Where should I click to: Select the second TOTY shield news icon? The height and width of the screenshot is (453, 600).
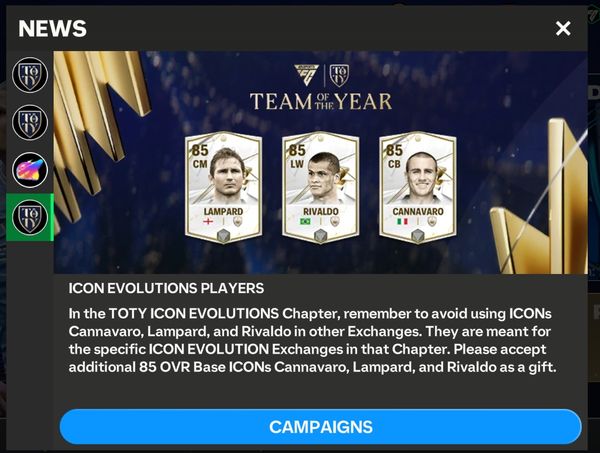click(30, 122)
